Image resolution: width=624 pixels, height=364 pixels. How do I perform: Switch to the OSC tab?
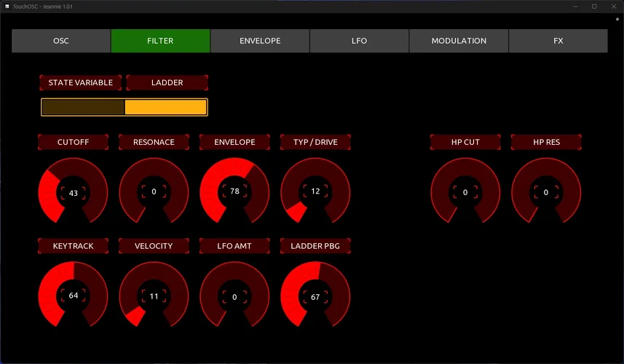click(x=61, y=41)
